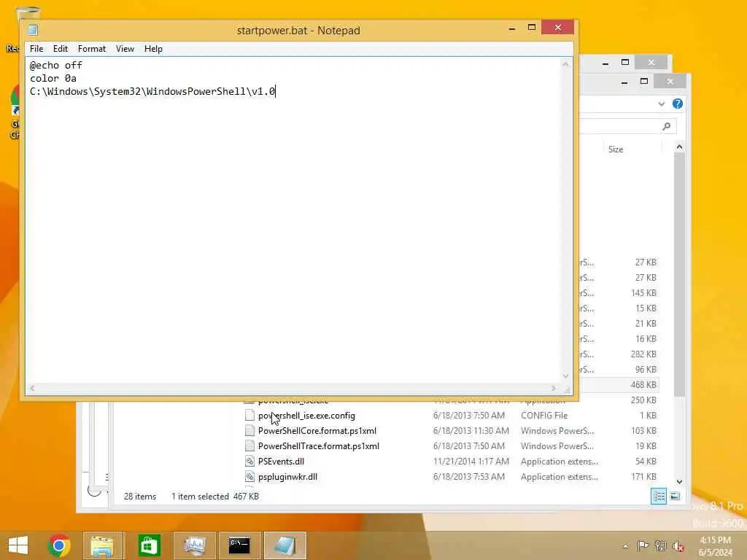
Task: Click powershell_ise.exe.config file icon
Action: point(249,416)
